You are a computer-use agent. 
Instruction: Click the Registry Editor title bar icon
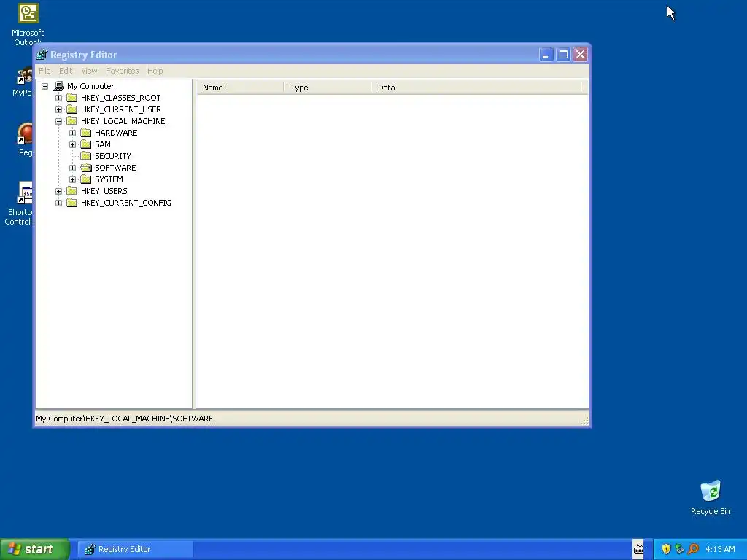point(42,55)
